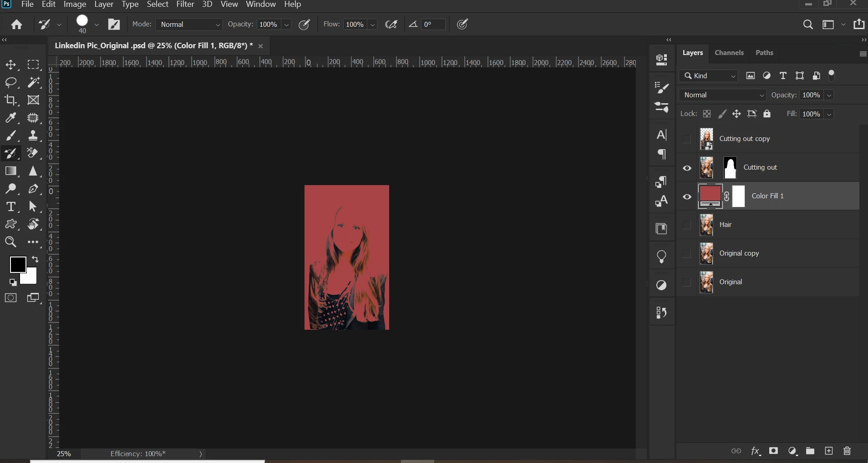Open the Image menu
This screenshot has width=868, height=463.
pyautogui.click(x=75, y=5)
